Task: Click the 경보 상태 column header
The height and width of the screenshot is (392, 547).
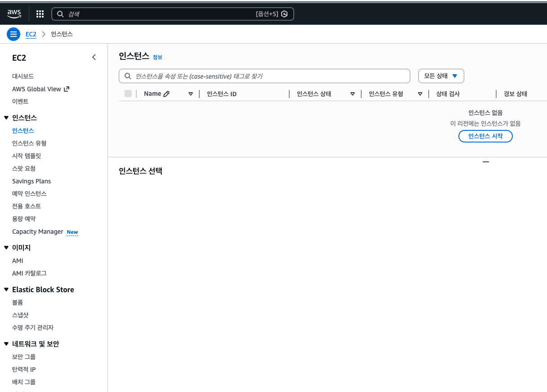Action: coord(516,94)
